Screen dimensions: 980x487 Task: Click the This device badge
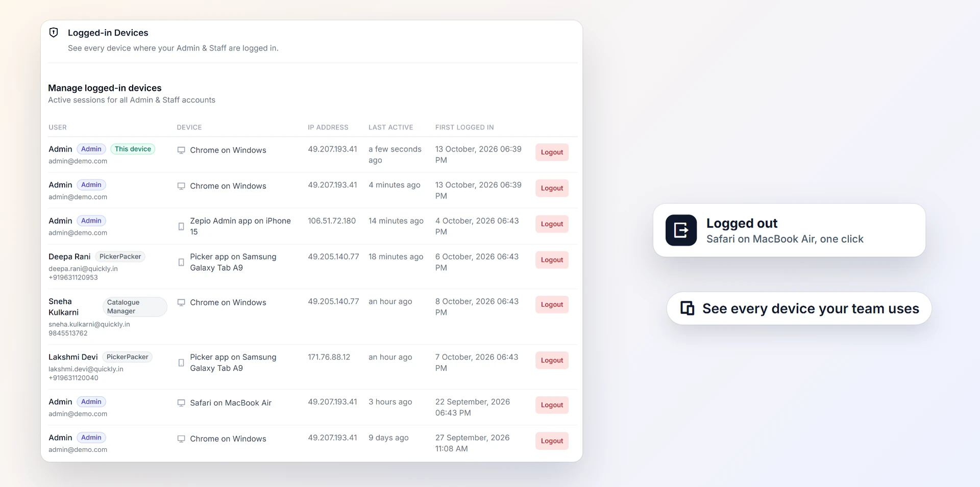(x=133, y=149)
